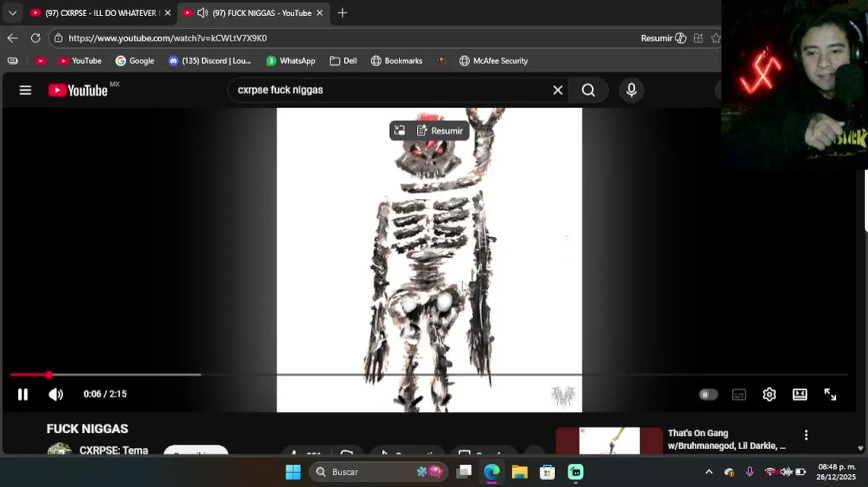Mute tab via speaker icon
The image size is (868, 487).
pos(201,13)
